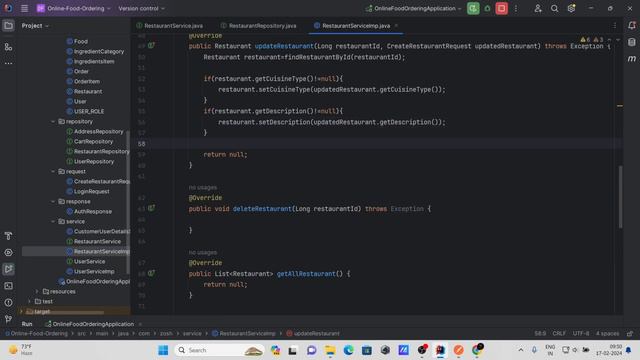This screenshot has height=360, width=640.
Task: Click RestaurantServiceImp breadcrumb in navigation bar
Action: tap(244, 333)
